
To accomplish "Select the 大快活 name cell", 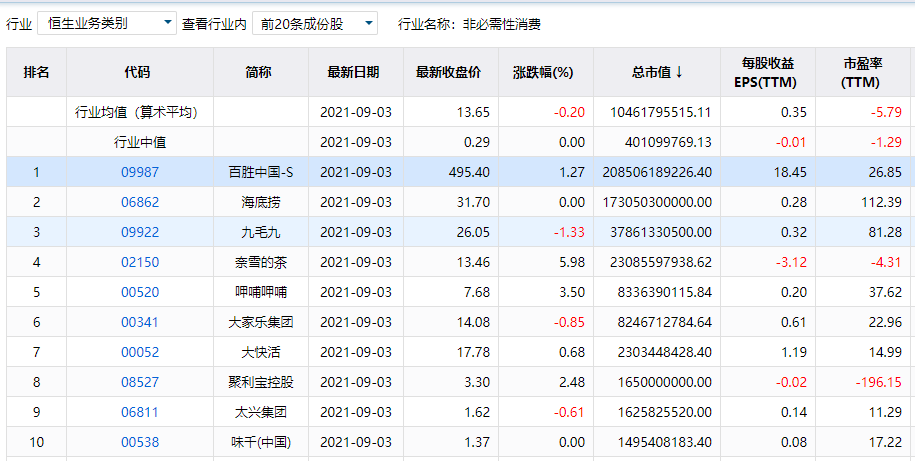I will tap(261, 352).
